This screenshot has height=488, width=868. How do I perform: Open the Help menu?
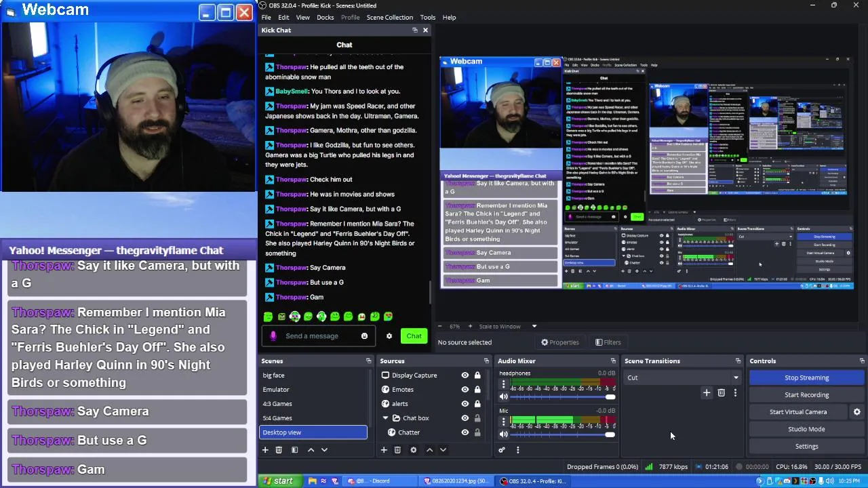click(x=449, y=18)
